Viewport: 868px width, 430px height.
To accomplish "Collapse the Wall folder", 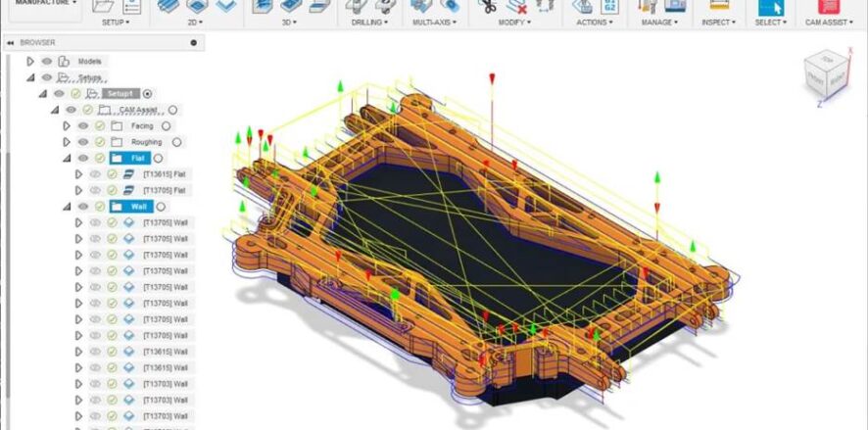I will 67,207.
